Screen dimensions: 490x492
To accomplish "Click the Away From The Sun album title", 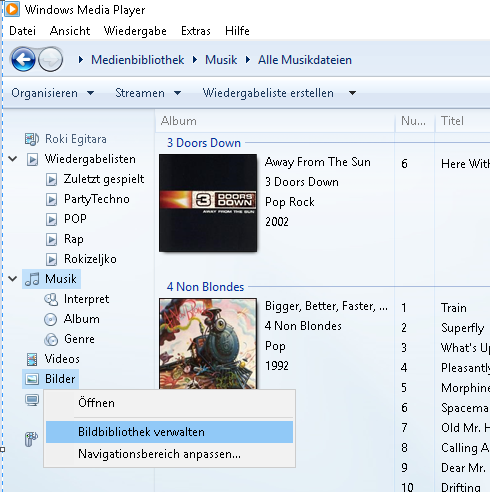I will point(318,162).
